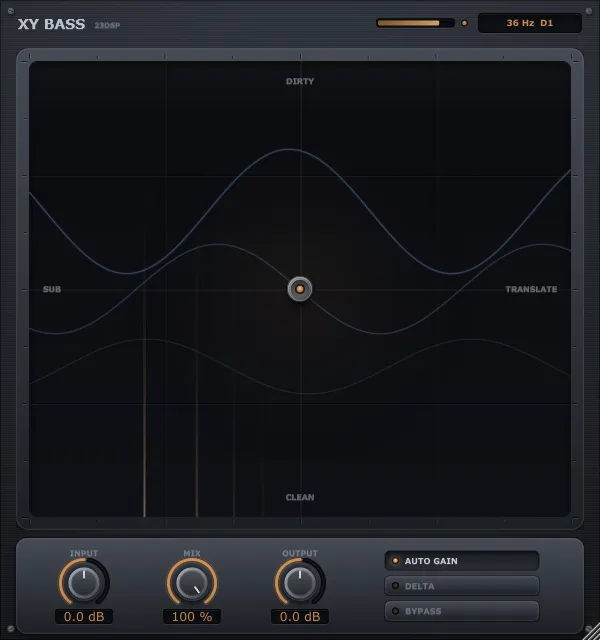
Task: Click the INPUT knob label
Action: coord(84,553)
